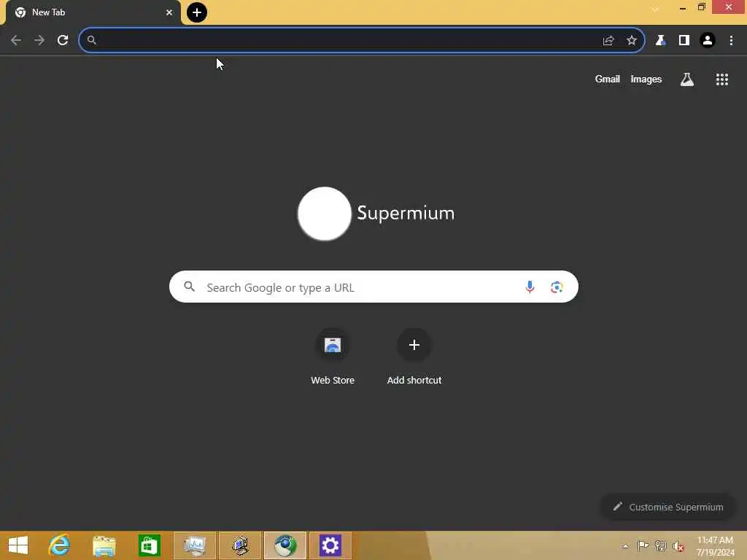Open the Google apps grid
Image resolution: width=747 pixels, height=560 pixels.
coord(722,79)
